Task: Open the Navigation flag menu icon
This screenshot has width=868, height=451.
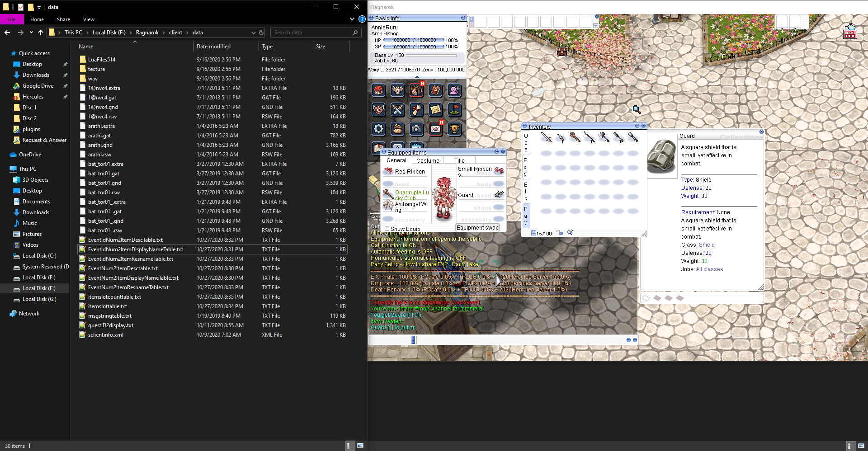Action: [454, 109]
